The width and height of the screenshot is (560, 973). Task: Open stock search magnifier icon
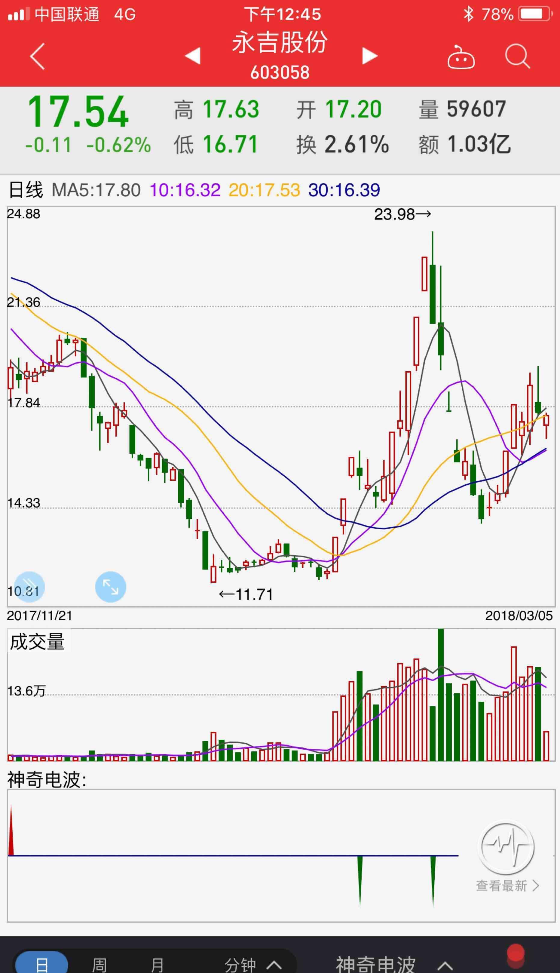click(x=518, y=56)
